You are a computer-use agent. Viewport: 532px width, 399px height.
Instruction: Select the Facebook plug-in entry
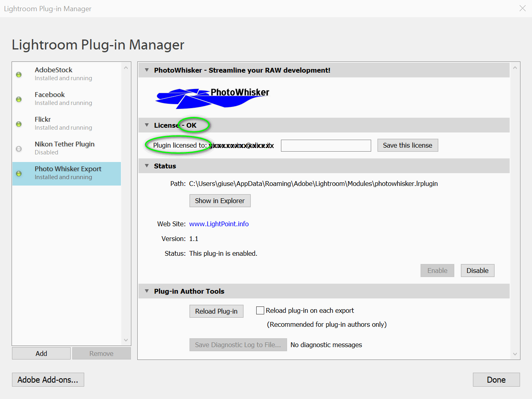67,99
